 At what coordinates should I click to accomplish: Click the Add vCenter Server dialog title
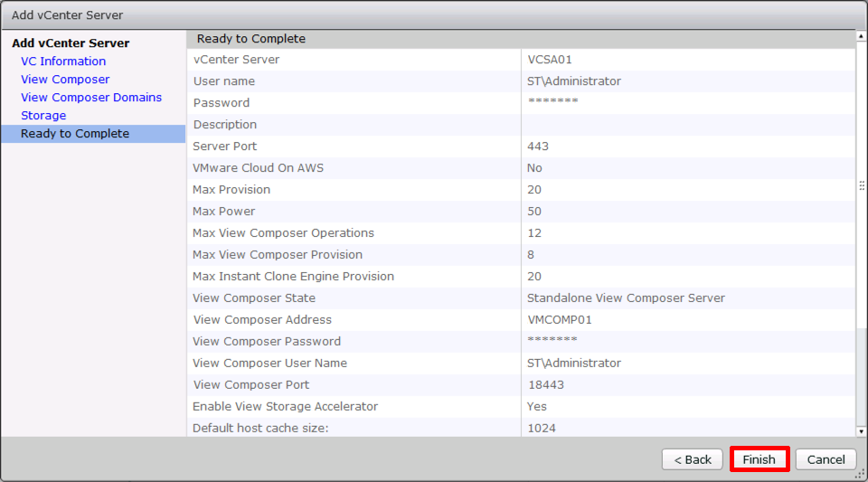68,15
